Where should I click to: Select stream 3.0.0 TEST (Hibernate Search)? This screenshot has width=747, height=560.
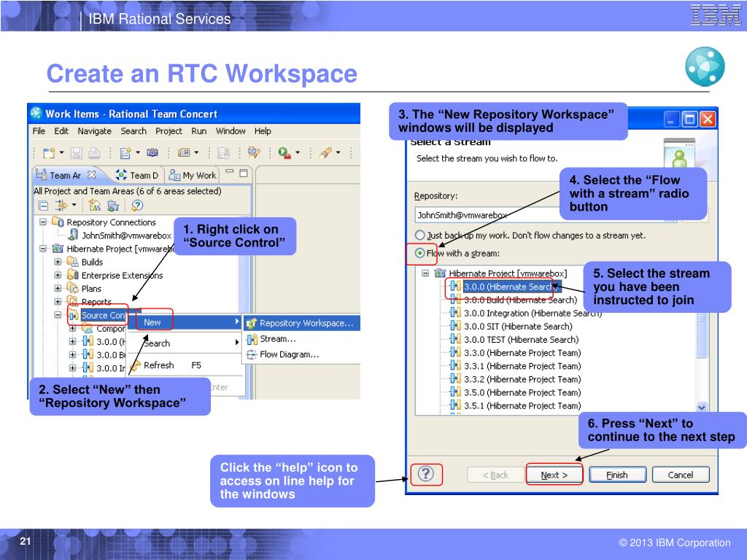514,340
